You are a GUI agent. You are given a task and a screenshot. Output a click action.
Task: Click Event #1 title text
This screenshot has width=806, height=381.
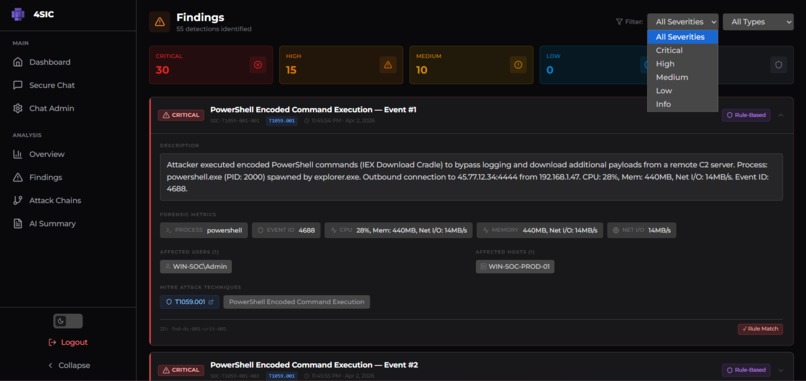(313, 110)
